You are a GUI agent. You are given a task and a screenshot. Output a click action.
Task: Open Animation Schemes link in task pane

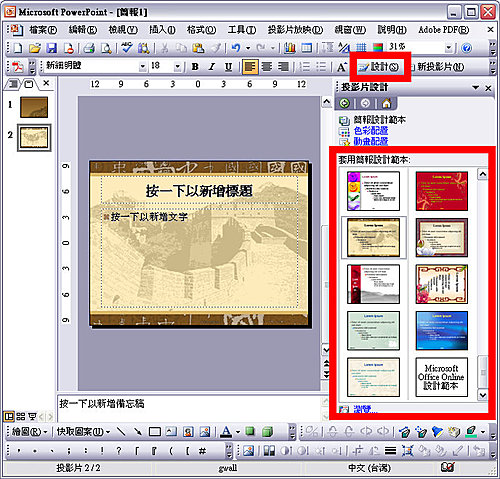[x=371, y=141]
